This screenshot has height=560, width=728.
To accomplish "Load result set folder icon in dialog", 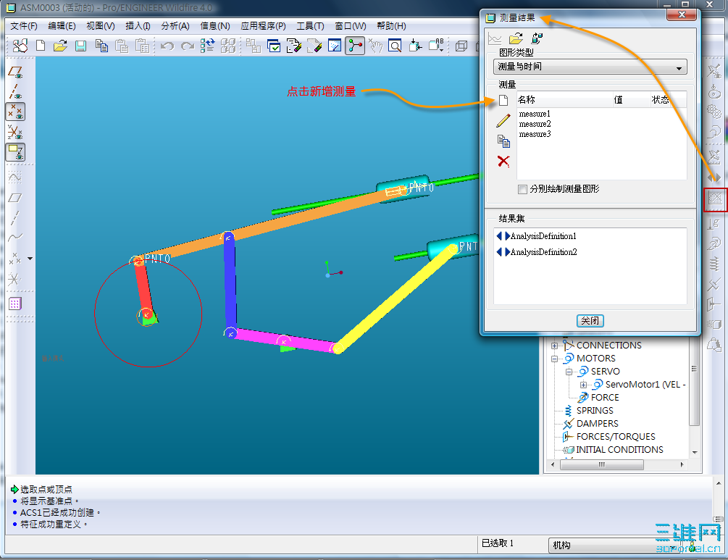I will 516,38.
